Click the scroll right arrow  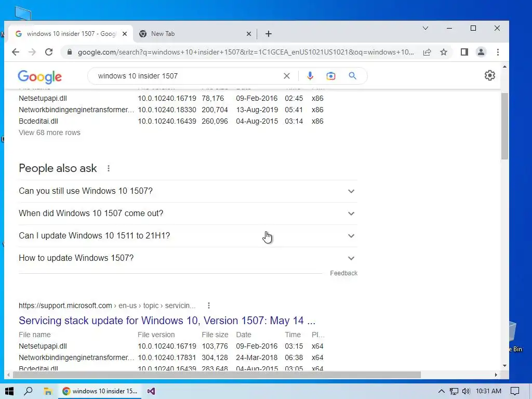point(496,375)
